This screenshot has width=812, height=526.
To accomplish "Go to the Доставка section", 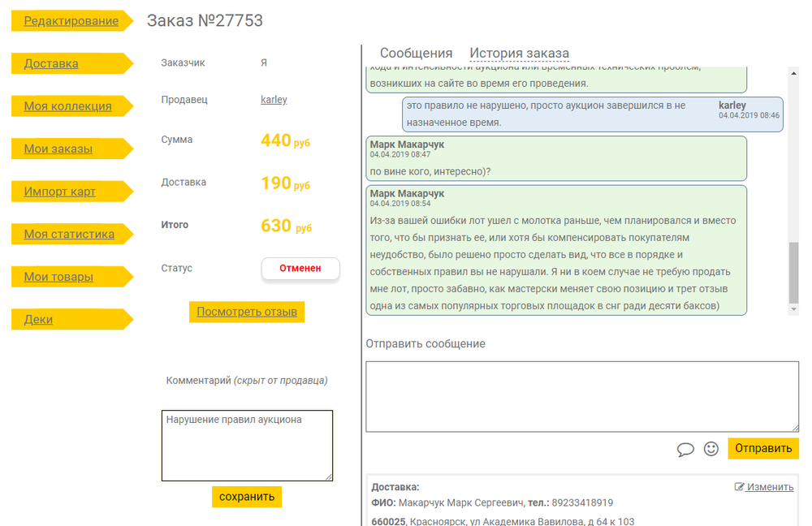I will (x=51, y=63).
